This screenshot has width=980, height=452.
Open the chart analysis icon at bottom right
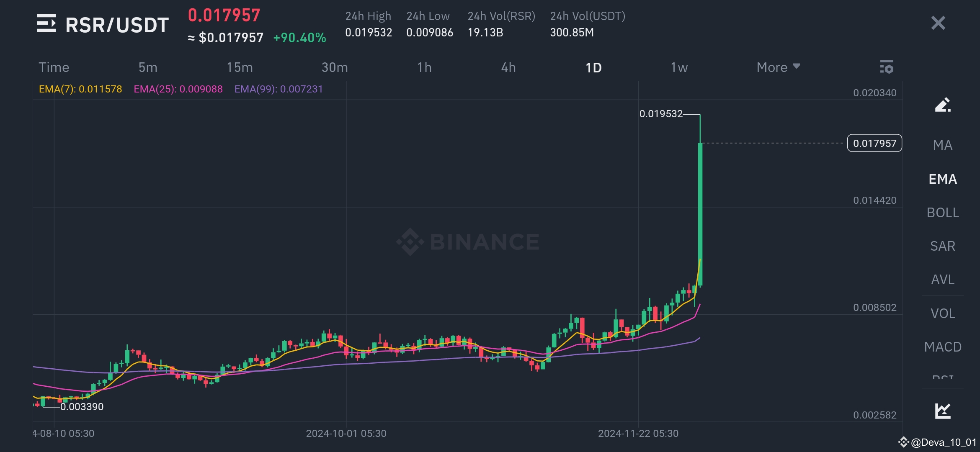(x=943, y=411)
